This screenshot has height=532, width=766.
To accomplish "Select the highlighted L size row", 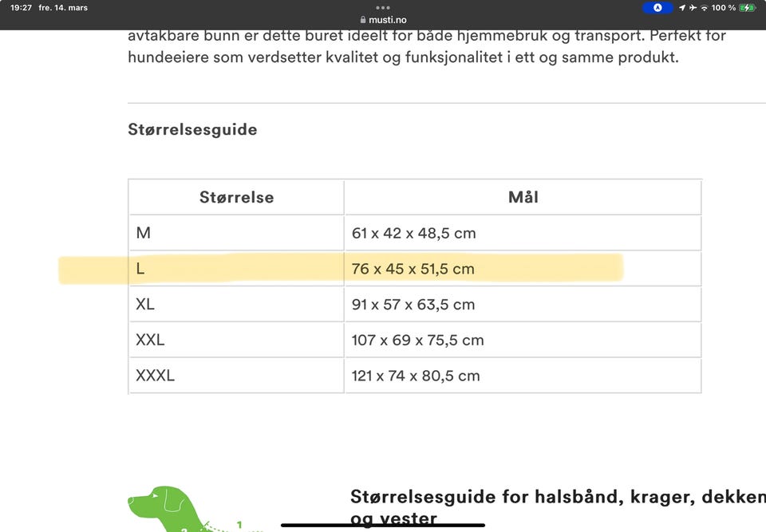I will pos(415,269).
